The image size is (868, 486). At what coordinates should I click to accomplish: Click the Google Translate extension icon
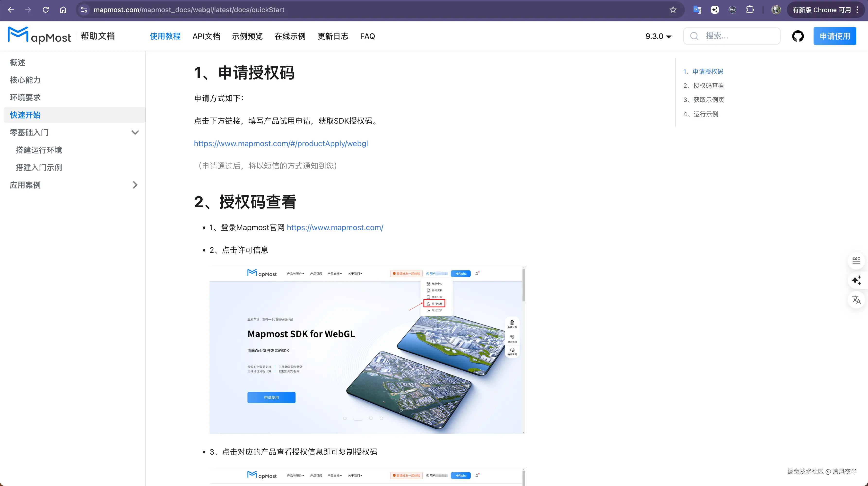[x=697, y=10]
